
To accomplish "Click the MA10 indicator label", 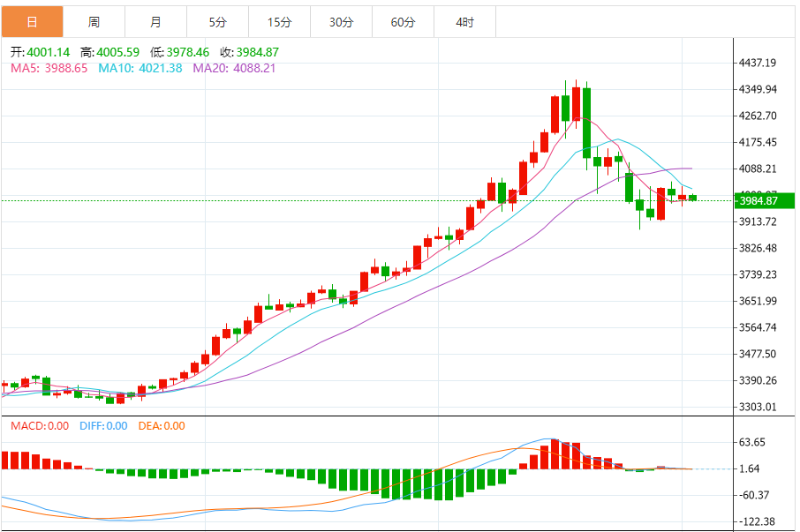I will pyautogui.click(x=140, y=68).
